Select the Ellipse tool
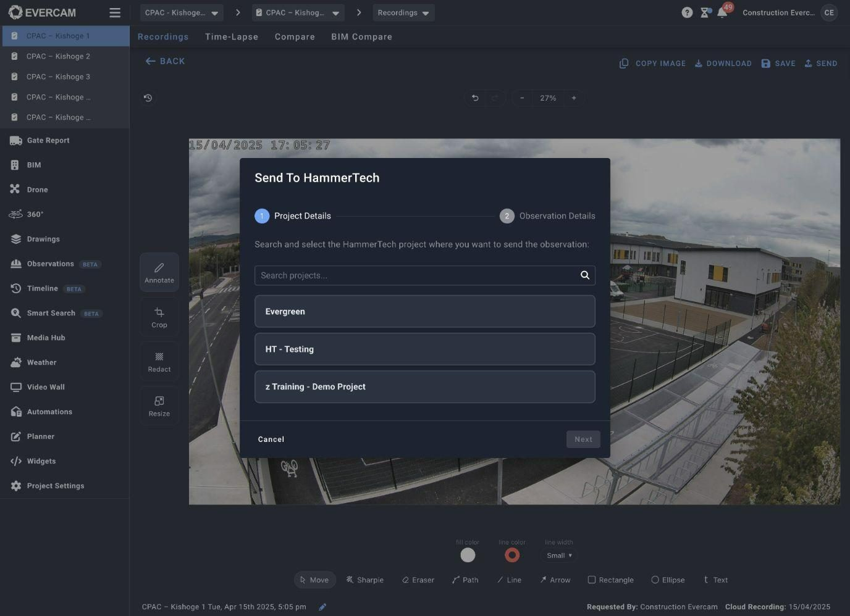850x616 pixels. 668,580
